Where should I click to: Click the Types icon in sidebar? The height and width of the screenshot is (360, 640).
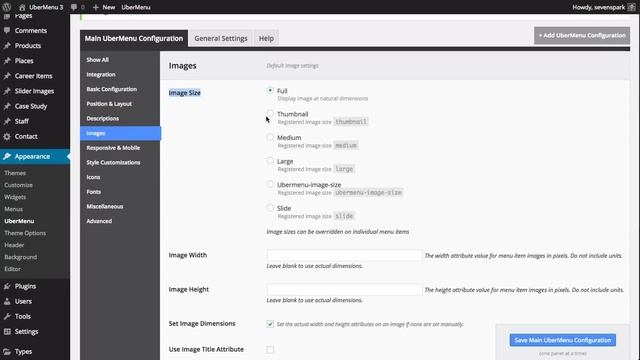[7, 351]
